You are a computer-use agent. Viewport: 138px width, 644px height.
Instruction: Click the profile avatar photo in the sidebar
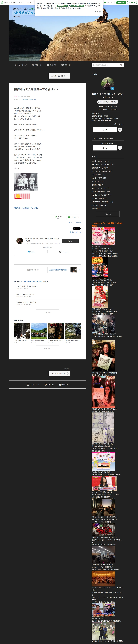tap(107, 84)
